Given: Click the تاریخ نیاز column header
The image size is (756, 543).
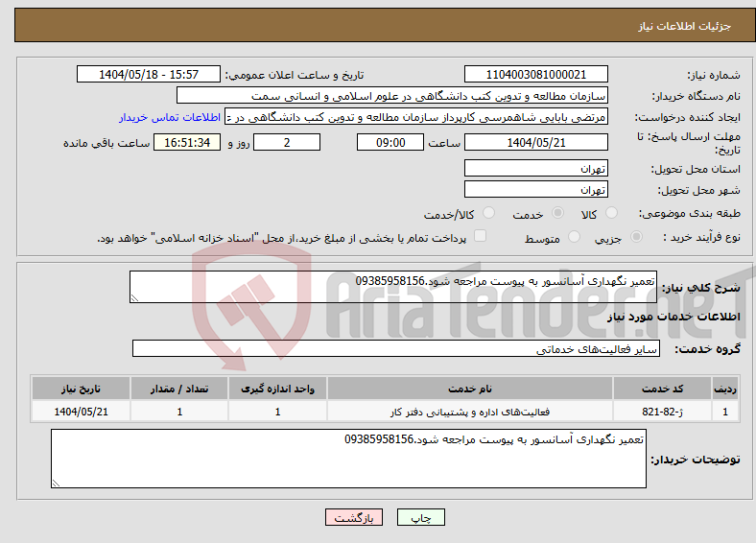Looking at the screenshot, I should pyautogui.click(x=81, y=389).
